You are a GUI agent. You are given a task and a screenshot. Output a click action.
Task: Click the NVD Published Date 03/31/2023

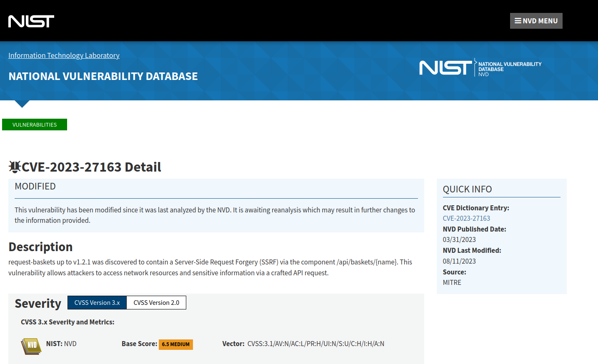click(459, 239)
